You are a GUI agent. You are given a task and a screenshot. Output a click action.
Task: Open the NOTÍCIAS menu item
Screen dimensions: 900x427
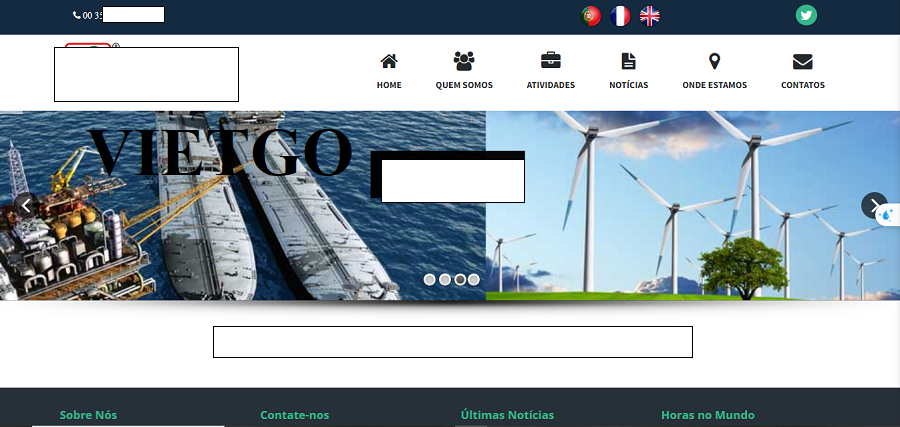(629, 85)
